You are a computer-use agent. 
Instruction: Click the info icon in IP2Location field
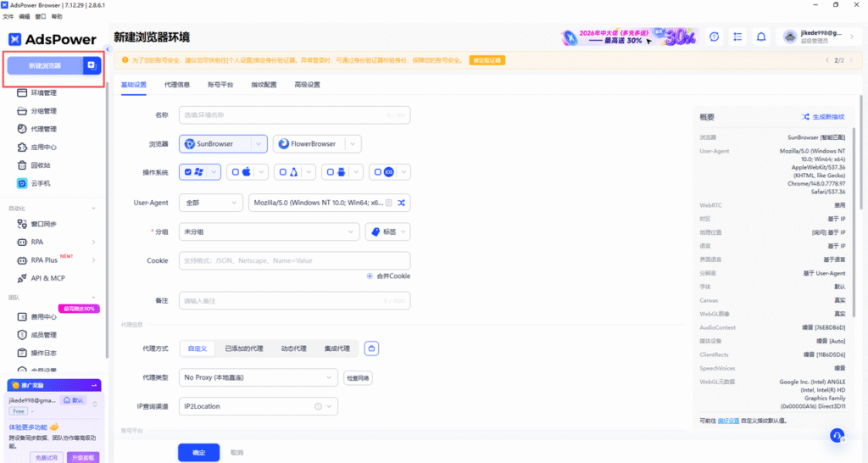(x=319, y=406)
